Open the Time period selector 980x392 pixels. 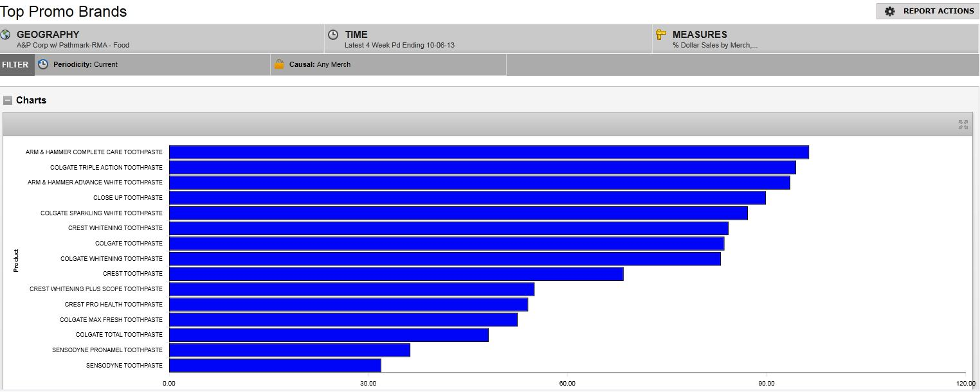(487, 39)
